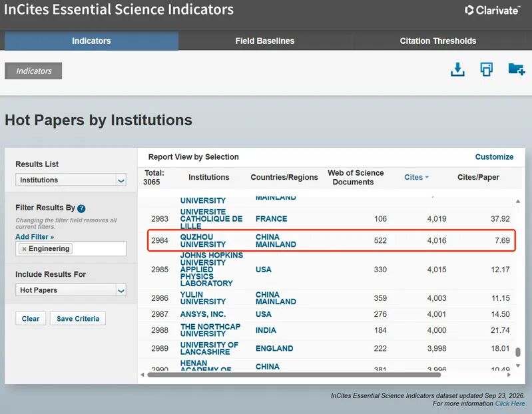
Task: Open the ANSYS, INC. link
Action: click(203, 314)
